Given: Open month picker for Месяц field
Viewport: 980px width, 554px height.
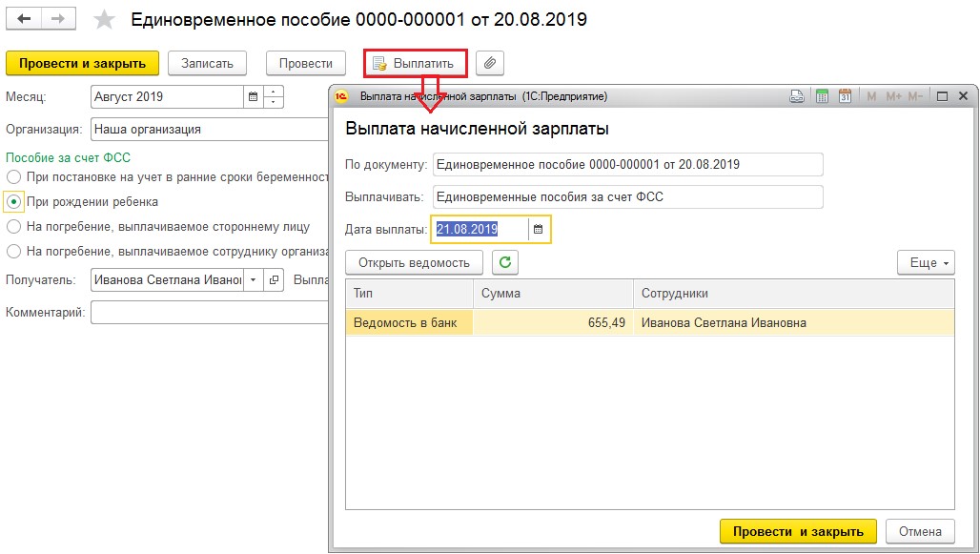Looking at the screenshot, I should [253, 96].
